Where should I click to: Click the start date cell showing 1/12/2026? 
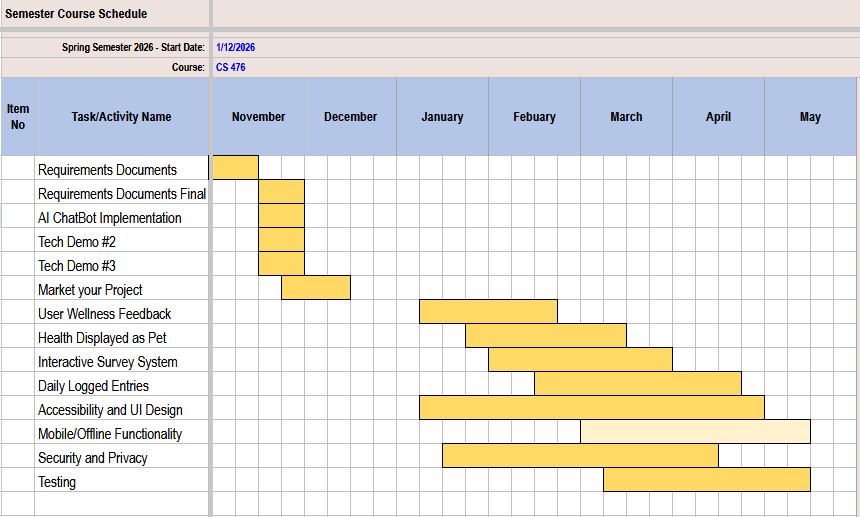235,47
